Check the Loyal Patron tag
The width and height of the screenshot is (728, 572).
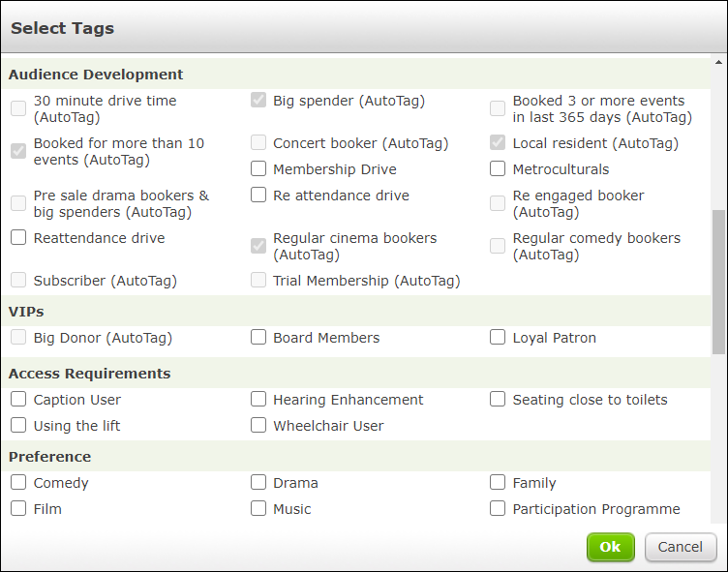point(498,337)
